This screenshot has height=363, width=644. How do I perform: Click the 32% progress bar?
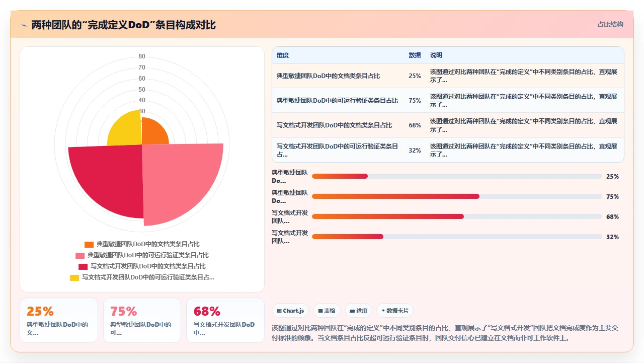[457, 237]
